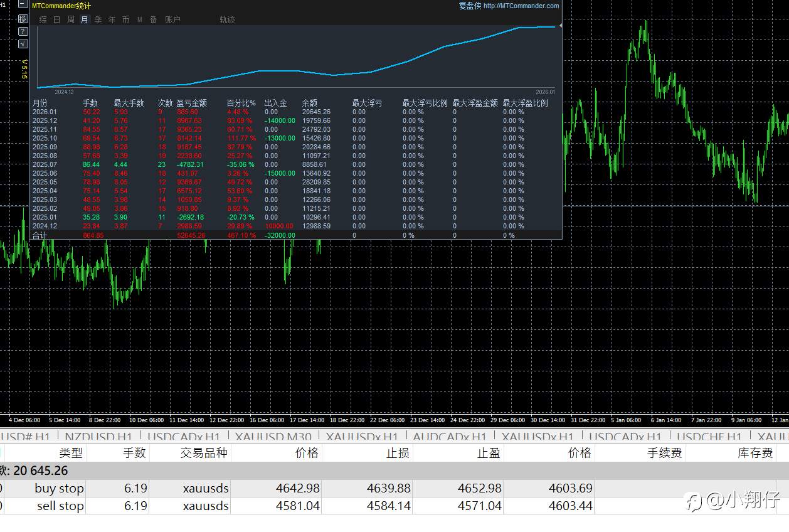Select the 日 daily statistics tab
789x532 pixels.
57,19
